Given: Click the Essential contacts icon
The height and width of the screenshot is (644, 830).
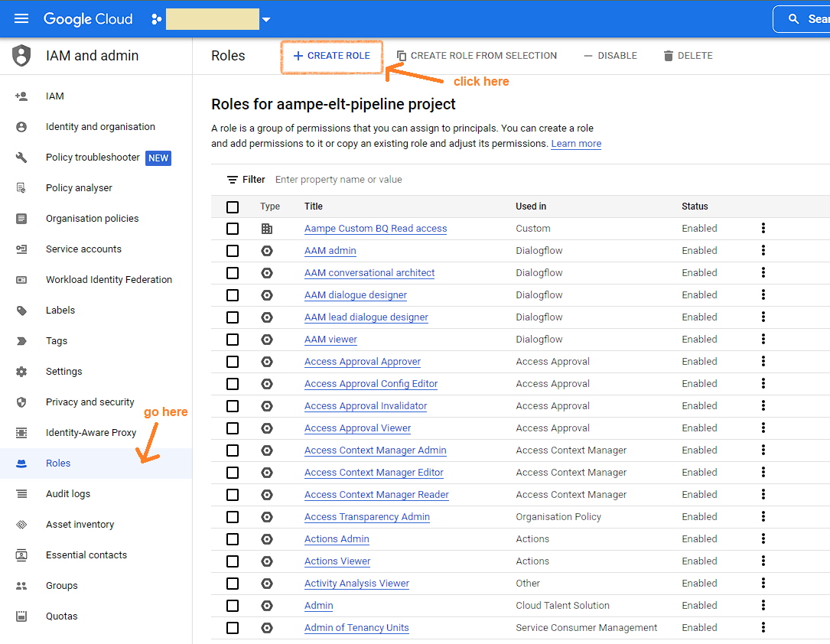Looking at the screenshot, I should pos(21,555).
